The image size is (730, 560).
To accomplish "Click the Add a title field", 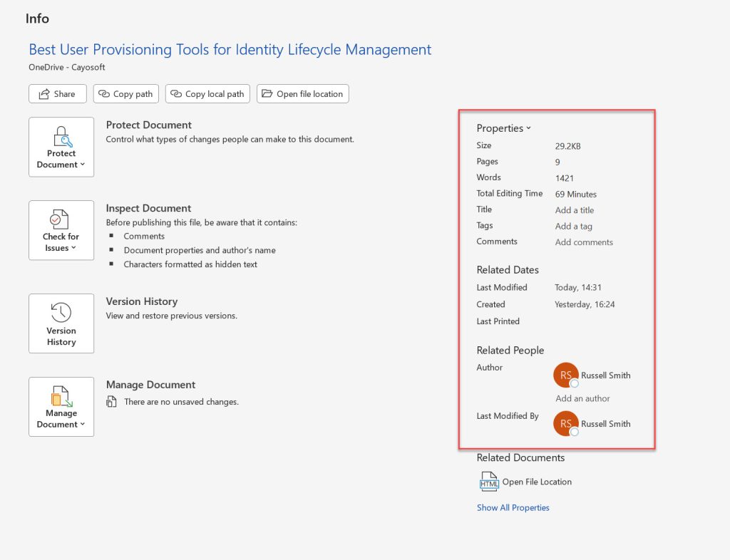I will pos(574,210).
